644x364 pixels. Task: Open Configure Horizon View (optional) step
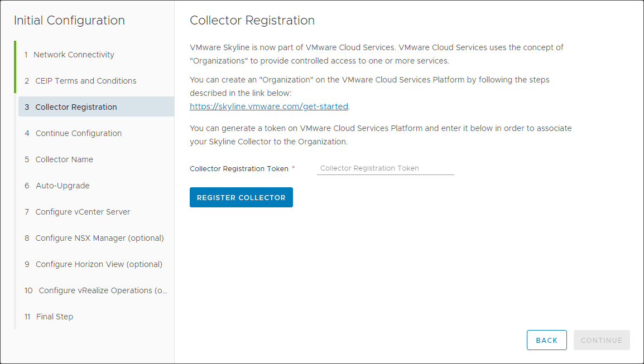tap(99, 264)
